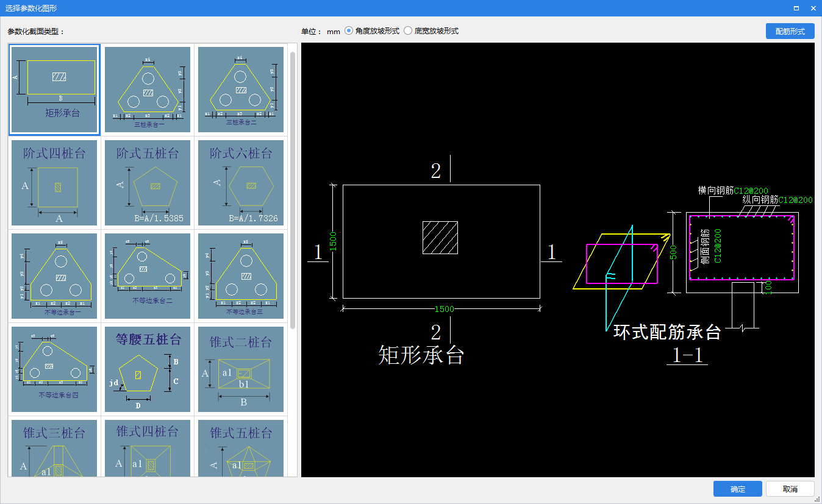Pick the 三桩承台二 section type
Viewport: 822px width, 504px height.
[x=241, y=90]
